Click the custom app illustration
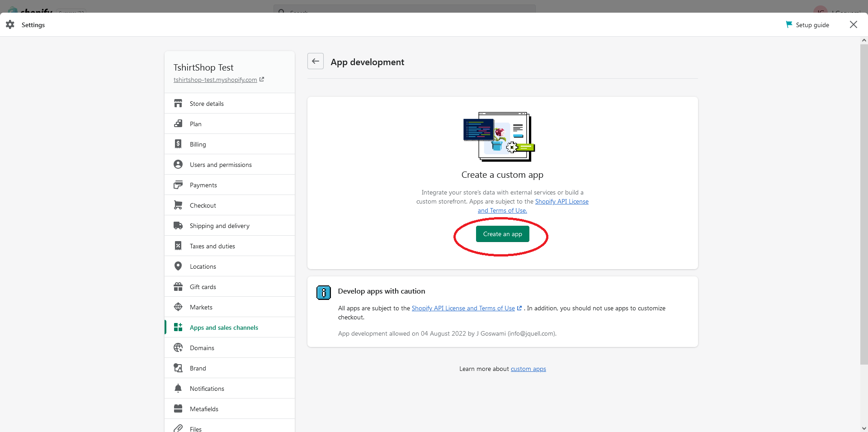 pos(499,137)
